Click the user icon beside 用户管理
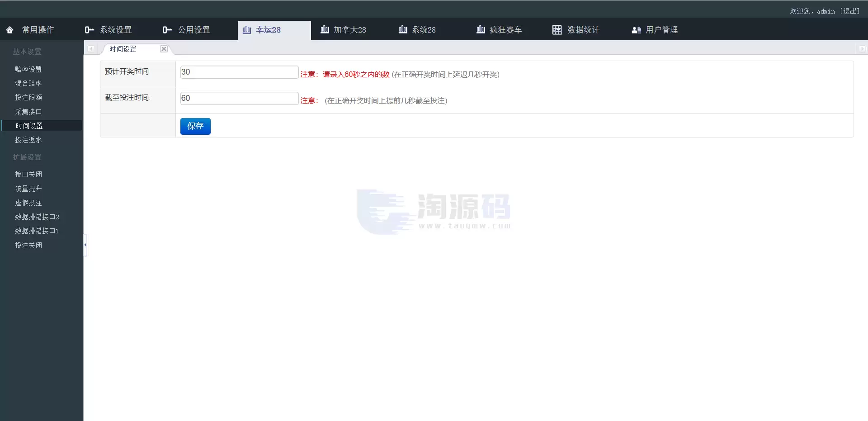868x421 pixels. 636,30
